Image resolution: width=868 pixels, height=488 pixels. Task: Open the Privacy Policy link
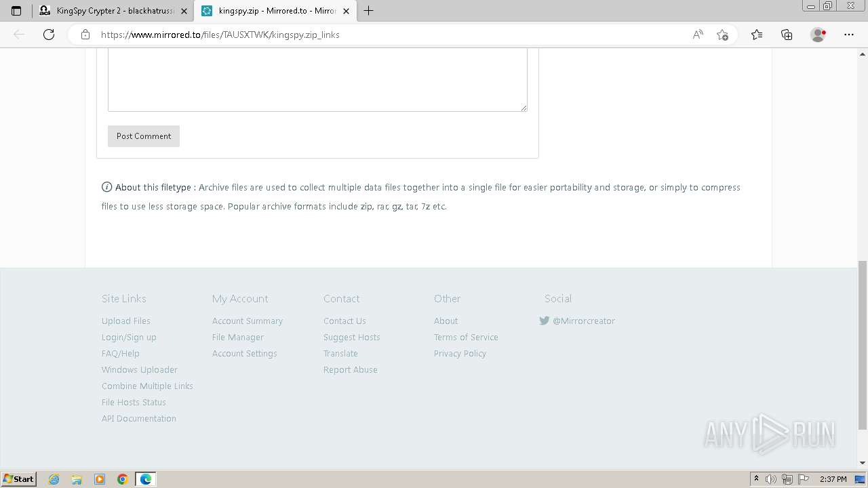pyautogui.click(x=460, y=353)
